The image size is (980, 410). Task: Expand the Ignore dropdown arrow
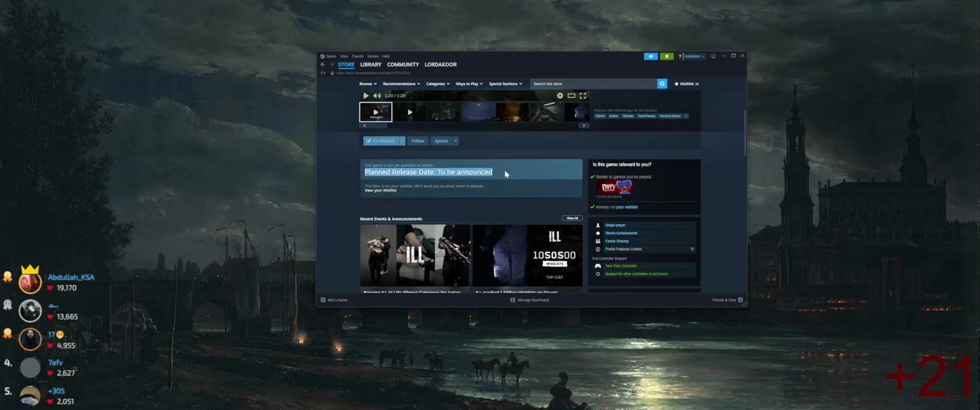[x=455, y=141]
